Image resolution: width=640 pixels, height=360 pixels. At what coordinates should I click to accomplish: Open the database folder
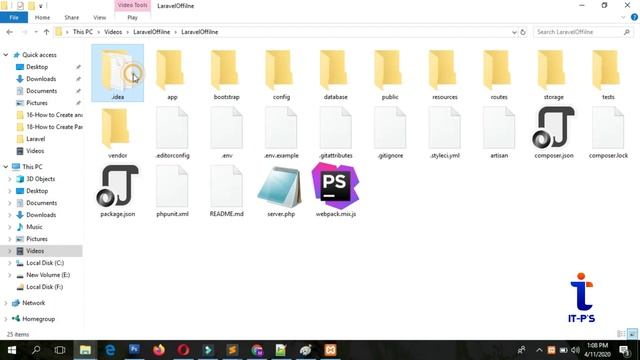336,75
